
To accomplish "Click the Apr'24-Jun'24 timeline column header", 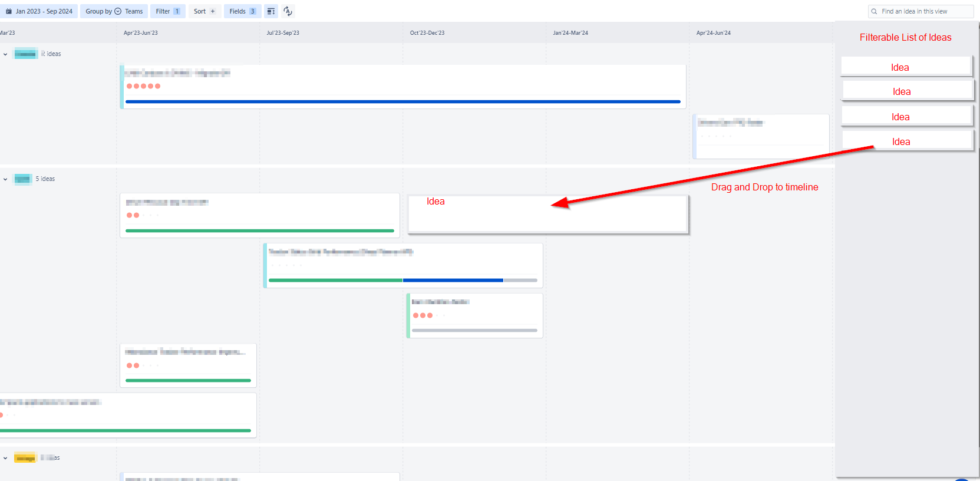I will [x=714, y=33].
